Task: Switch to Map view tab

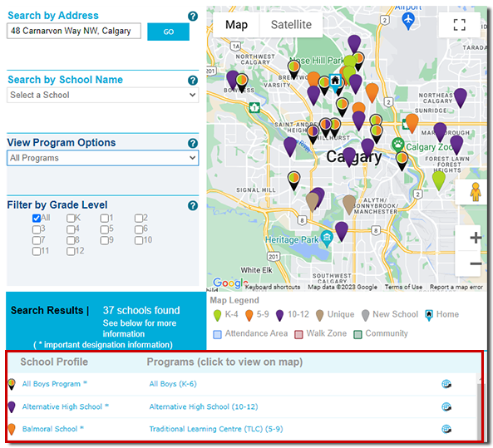Action: (x=236, y=25)
